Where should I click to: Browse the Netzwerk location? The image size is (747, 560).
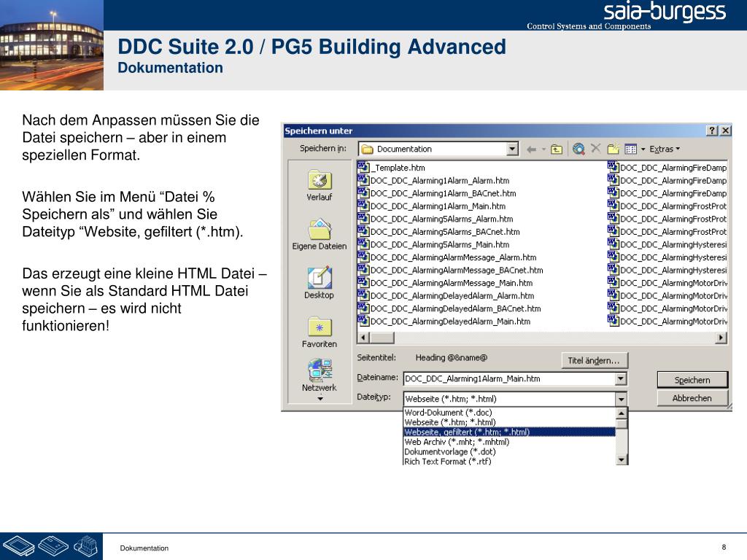pos(320,376)
